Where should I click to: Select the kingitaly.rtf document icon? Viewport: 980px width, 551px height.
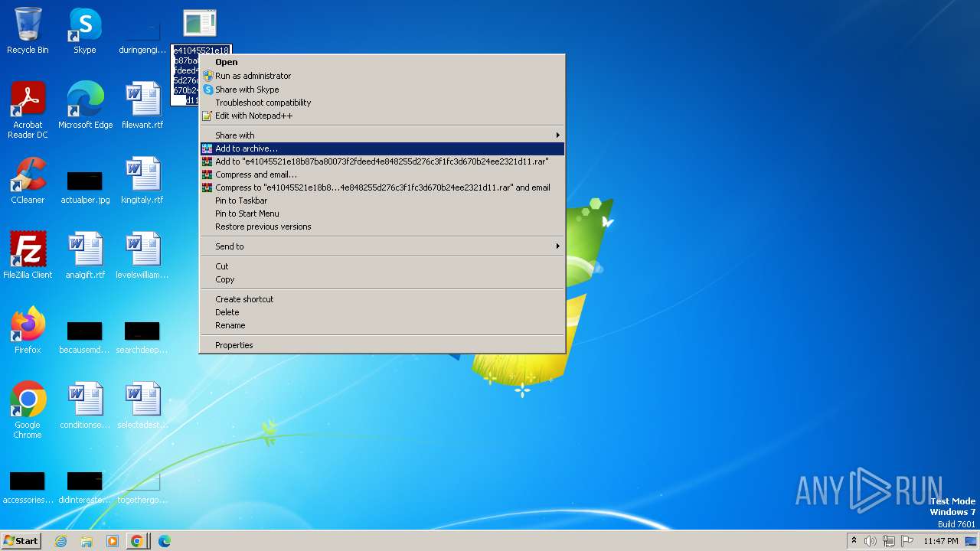tap(142, 181)
